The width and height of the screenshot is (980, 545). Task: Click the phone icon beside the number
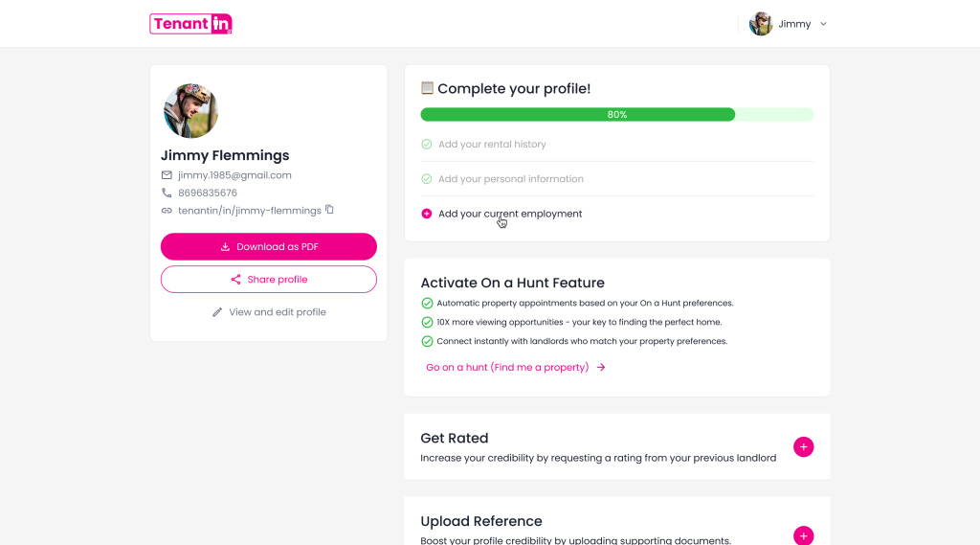click(x=167, y=193)
